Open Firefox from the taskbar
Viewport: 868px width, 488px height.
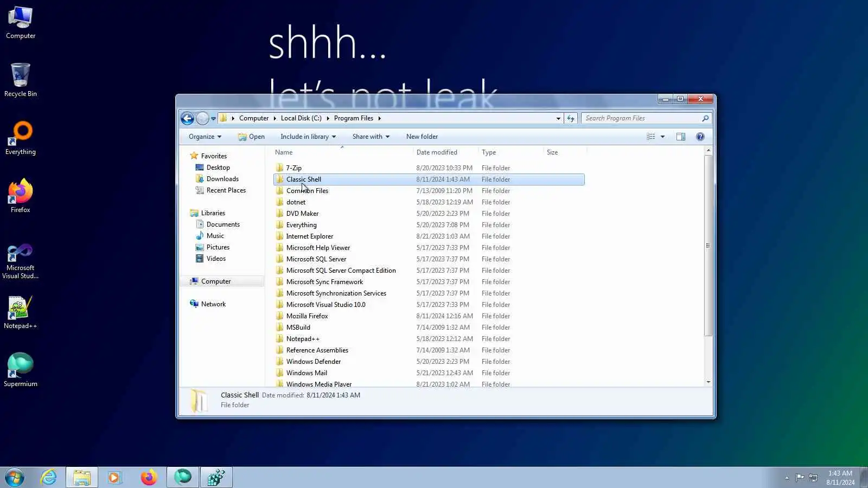click(x=149, y=477)
